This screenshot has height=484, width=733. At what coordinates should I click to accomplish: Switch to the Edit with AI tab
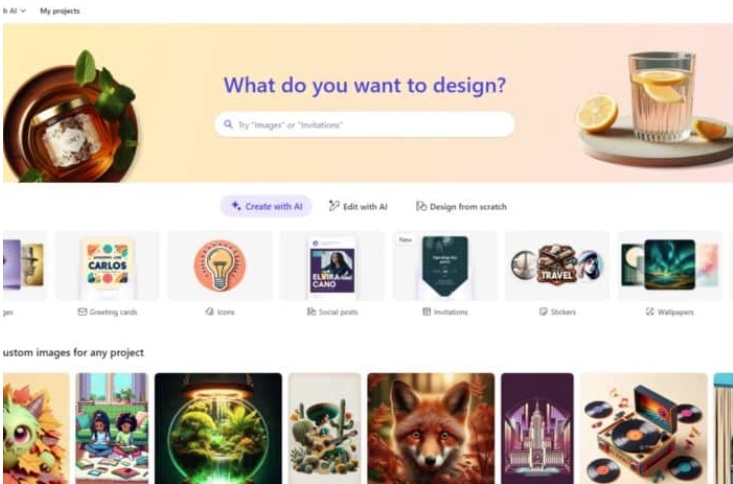pyautogui.click(x=358, y=206)
